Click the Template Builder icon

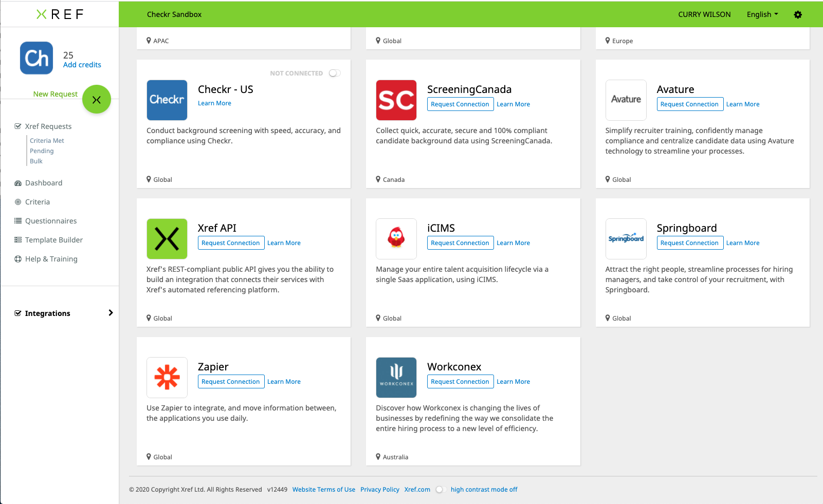pos(18,240)
